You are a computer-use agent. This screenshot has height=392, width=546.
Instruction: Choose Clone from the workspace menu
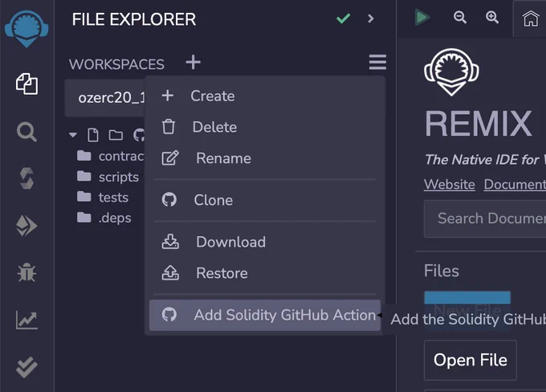click(265, 200)
